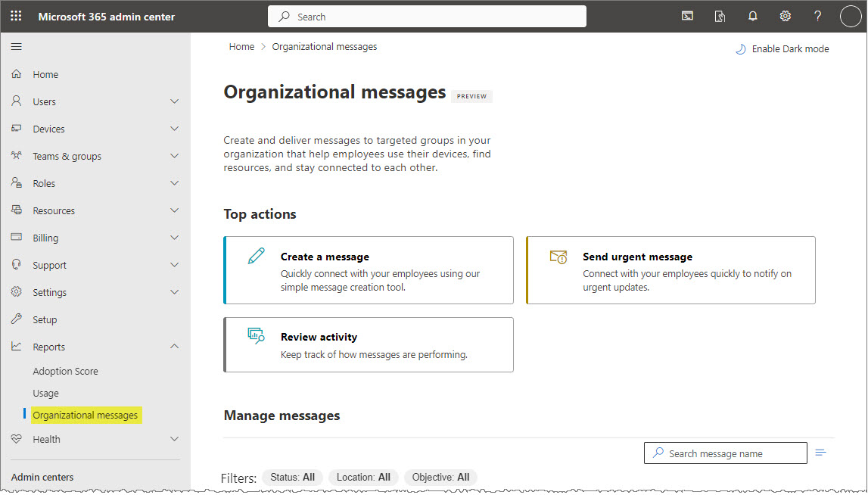The height and width of the screenshot is (495, 868).
Task: Open the Status filter dropdown
Action: [x=292, y=477]
